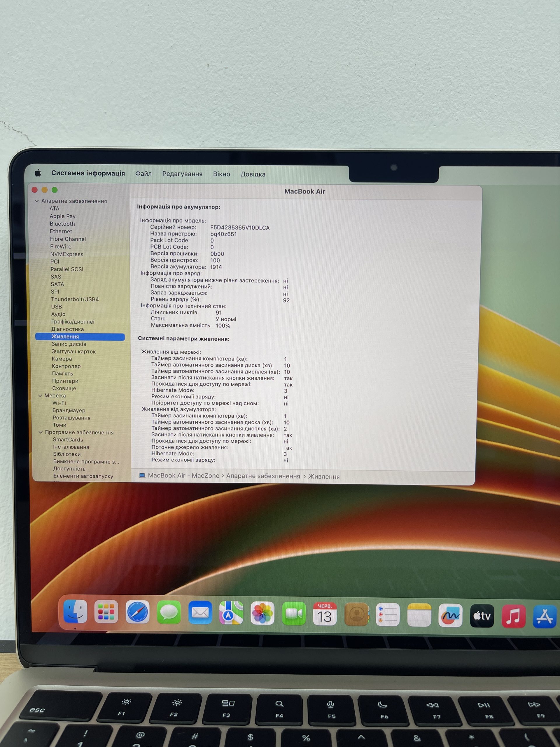Click Апаратне забезпечення in path bar
This screenshot has height=747, width=560.
tap(263, 476)
